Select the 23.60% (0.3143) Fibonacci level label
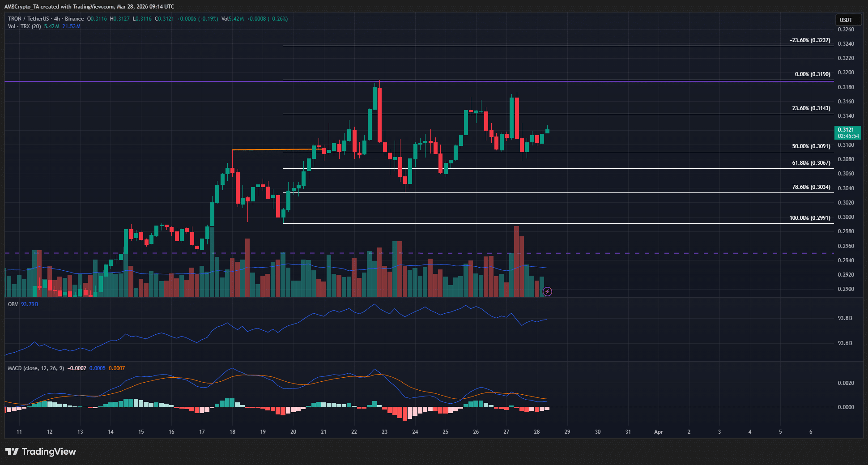Screen dimensions: 868x465 [811, 108]
